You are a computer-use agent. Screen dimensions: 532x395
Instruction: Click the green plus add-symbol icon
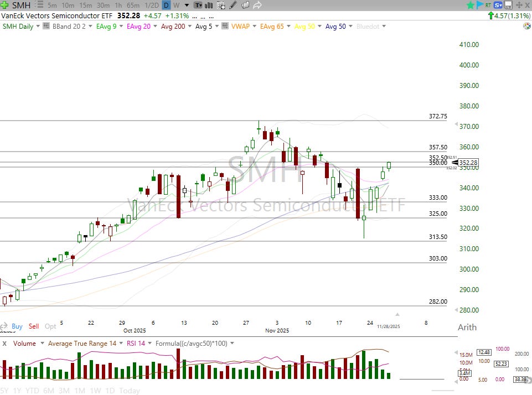pos(5,5)
